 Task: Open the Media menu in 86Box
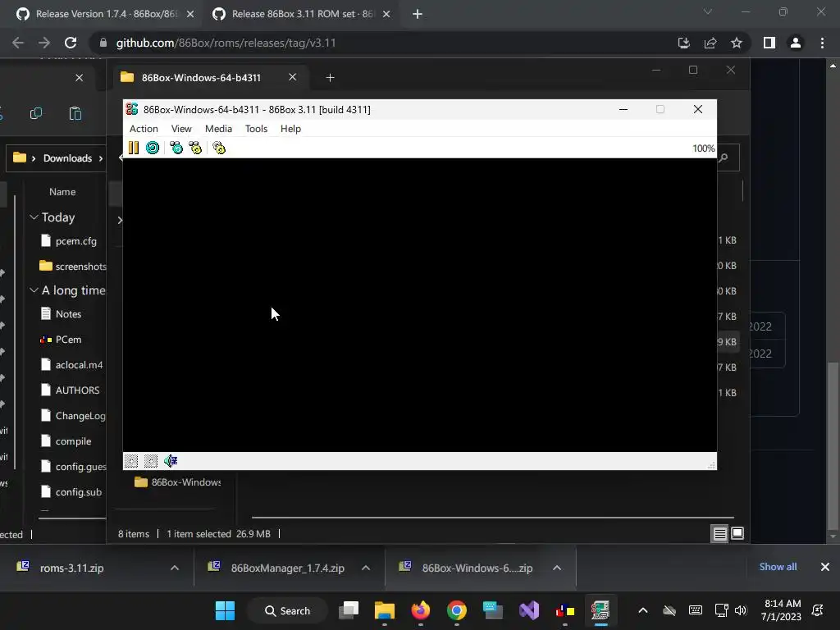click(218, 129)
